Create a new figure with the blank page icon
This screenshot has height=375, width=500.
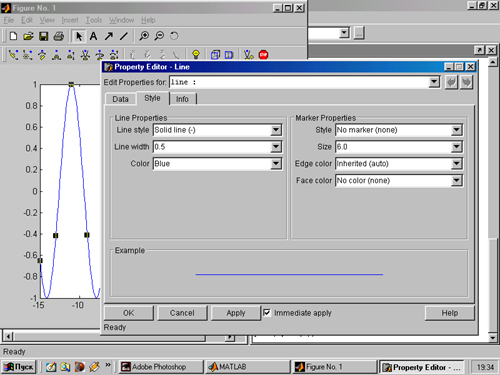[x=13, y=36]
